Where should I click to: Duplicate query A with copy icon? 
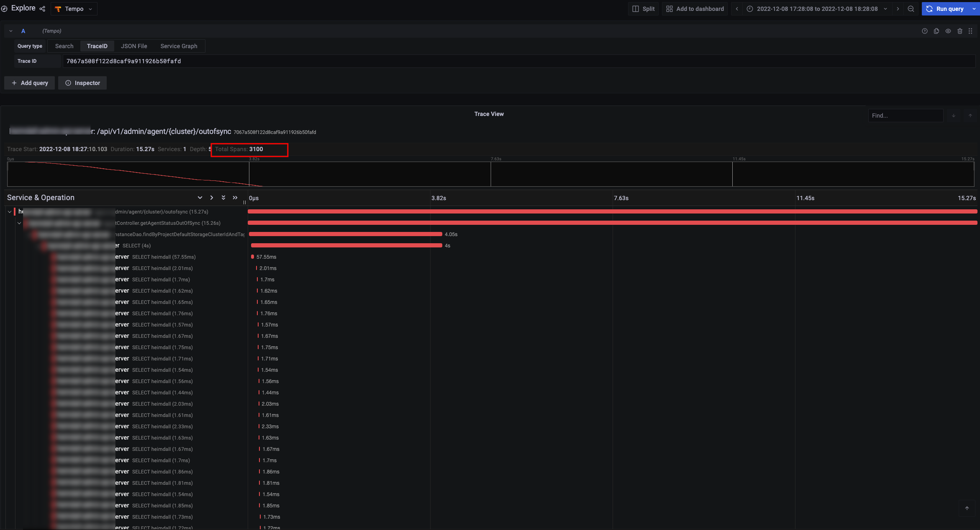click(936, 31)
